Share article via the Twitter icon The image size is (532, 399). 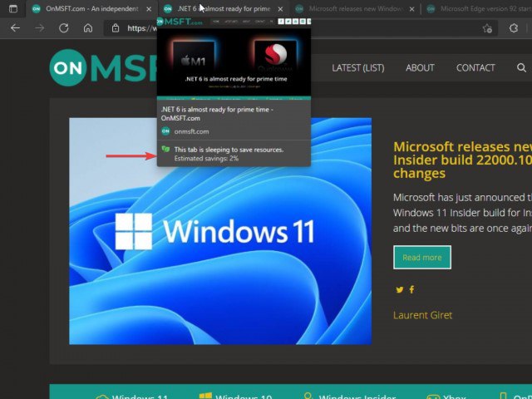click(400, 290)
